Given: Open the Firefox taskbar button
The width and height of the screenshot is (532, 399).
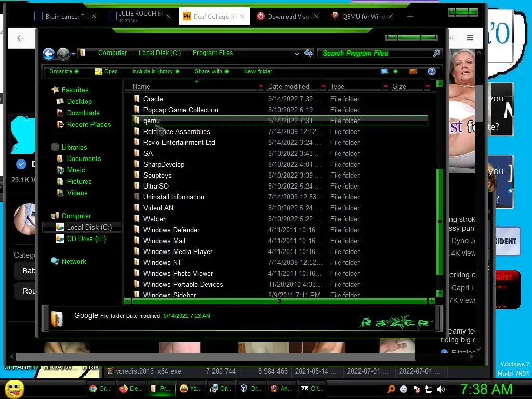Looking at the screenshot, I should click(130, 389).
